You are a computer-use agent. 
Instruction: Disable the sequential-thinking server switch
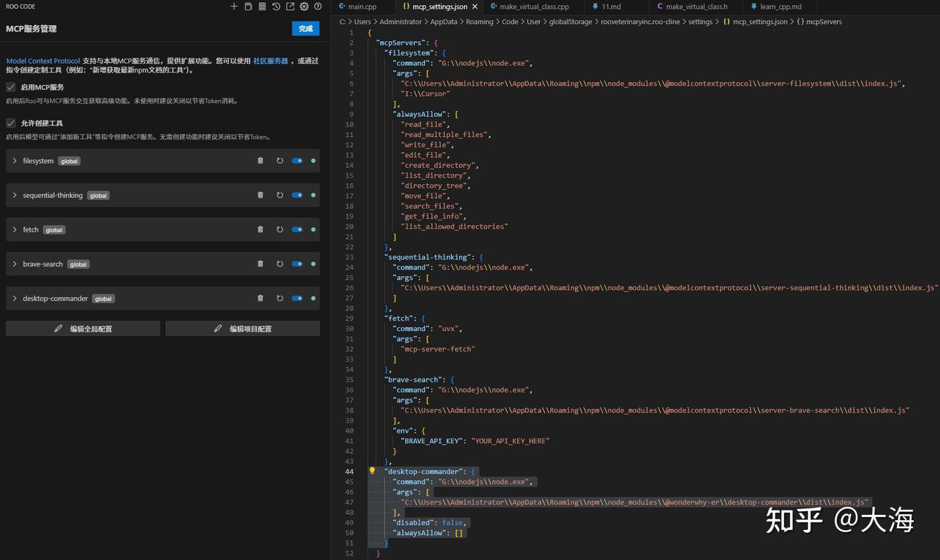pyautogui.click(x=297, y=195)
